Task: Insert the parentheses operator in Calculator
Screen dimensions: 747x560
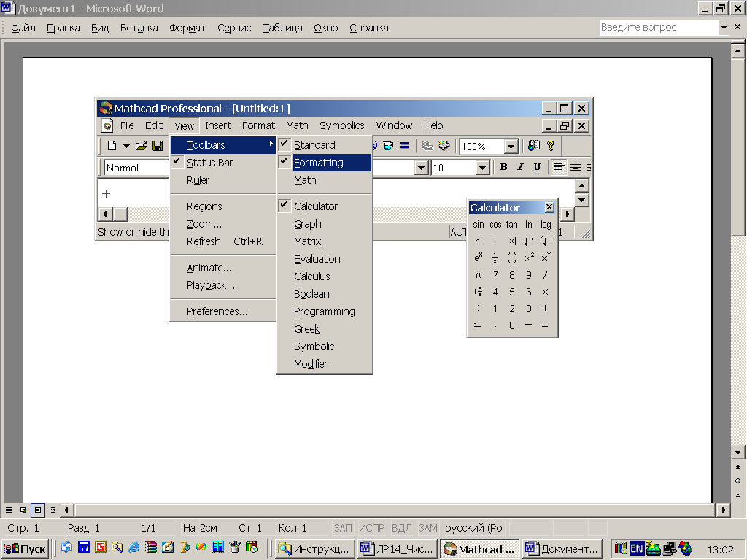Action: 511,257
